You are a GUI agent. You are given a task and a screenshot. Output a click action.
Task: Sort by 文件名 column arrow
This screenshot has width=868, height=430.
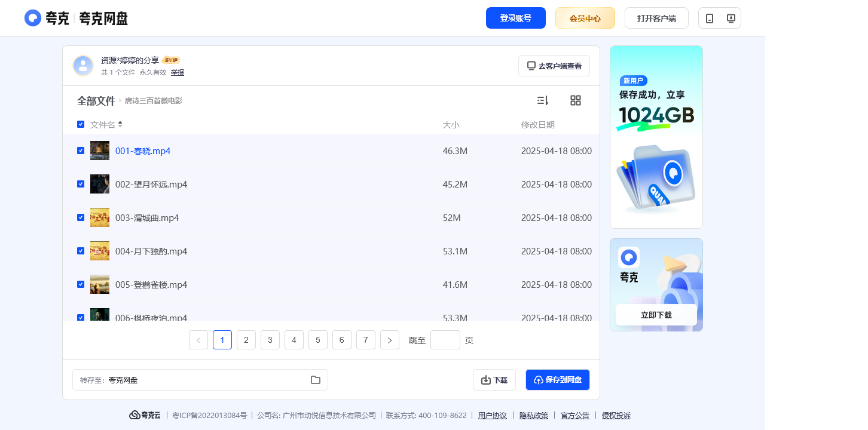(x=120, y=124)
